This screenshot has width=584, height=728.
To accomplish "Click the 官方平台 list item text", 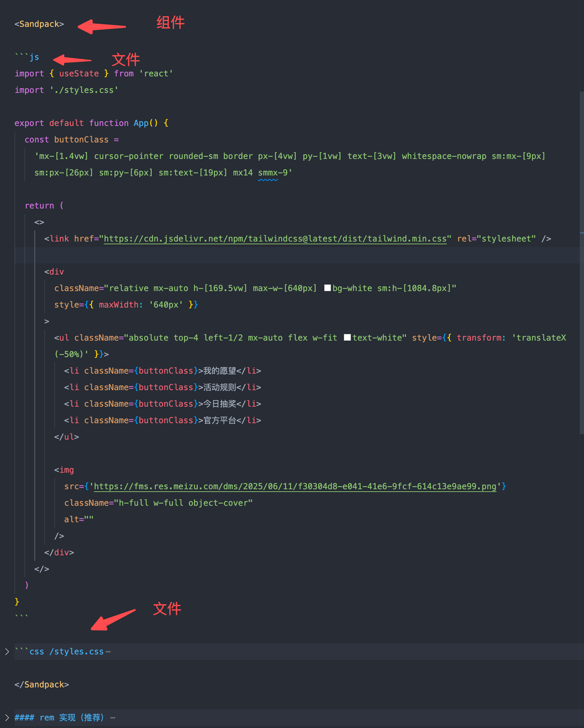I will [220, 420].
